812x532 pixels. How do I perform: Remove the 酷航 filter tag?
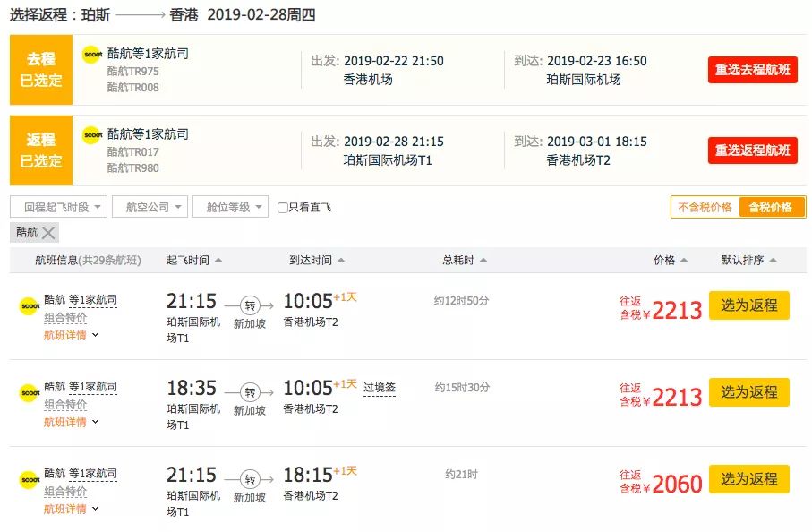coord(48,233)
